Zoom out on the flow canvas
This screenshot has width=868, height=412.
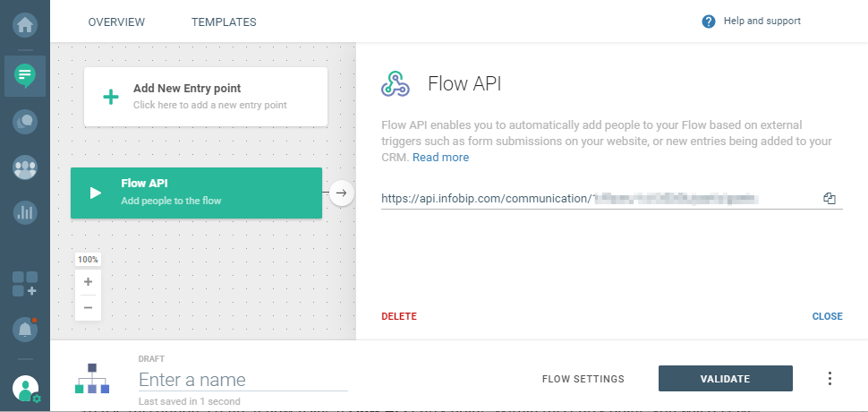tap(88, 307)
